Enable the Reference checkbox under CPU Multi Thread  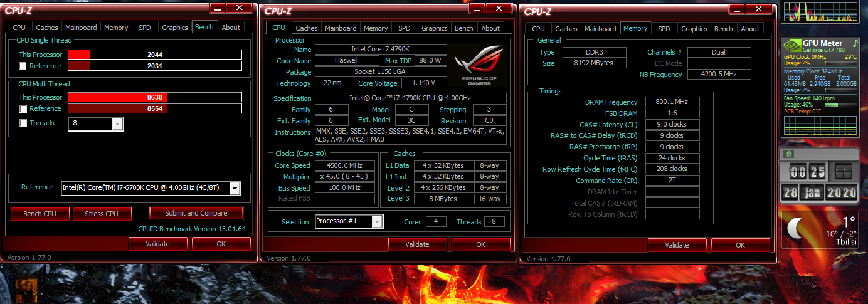tap(23, 109)
